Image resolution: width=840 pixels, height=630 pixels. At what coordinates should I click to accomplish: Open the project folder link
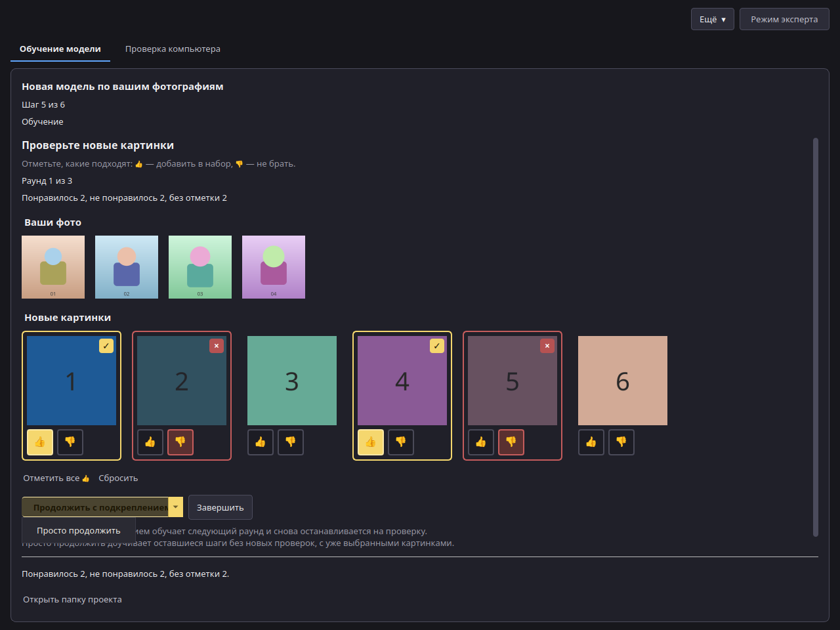coord(72,600)
